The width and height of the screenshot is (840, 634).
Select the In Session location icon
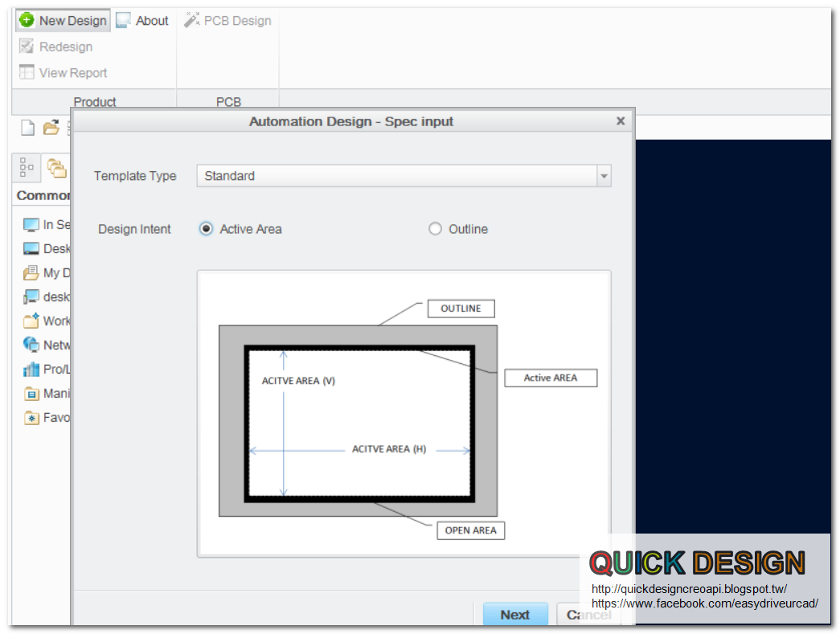30,224
